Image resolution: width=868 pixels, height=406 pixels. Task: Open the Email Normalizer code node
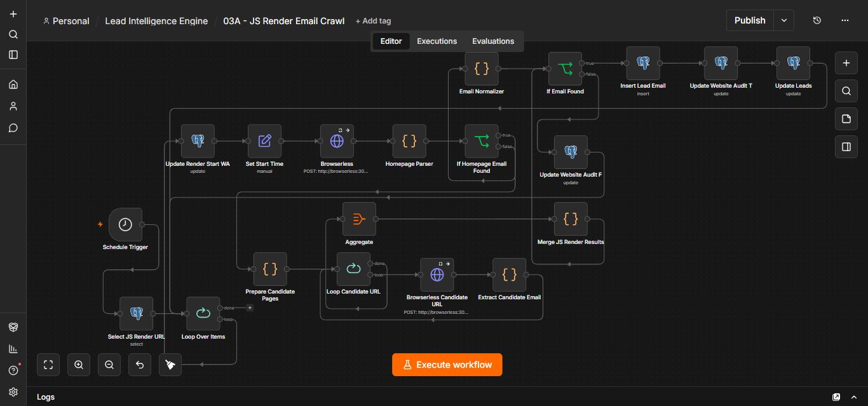point(482,69)
